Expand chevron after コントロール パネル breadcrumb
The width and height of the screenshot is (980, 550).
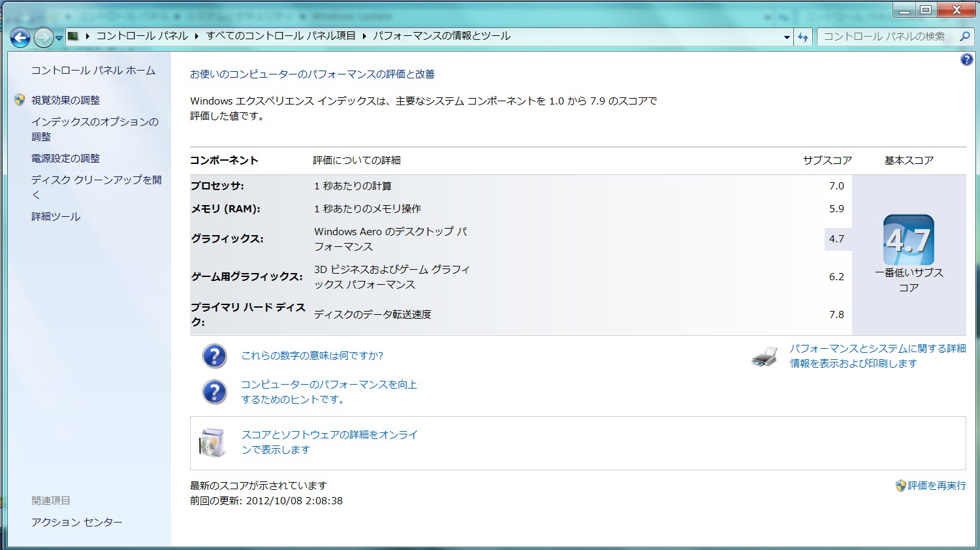(x=197, y=36)
